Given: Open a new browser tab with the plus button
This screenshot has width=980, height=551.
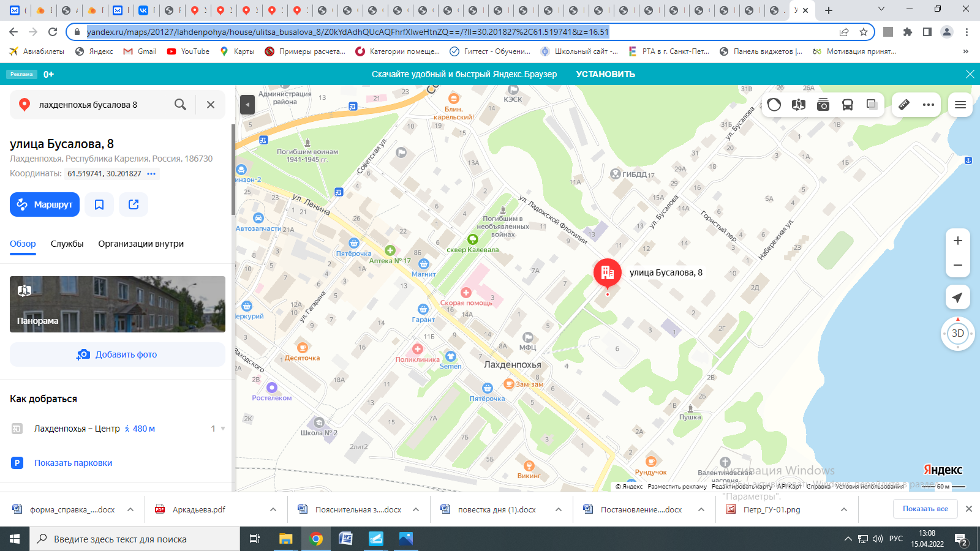Looking at the screenshot, I should click(x=829, y=10).
